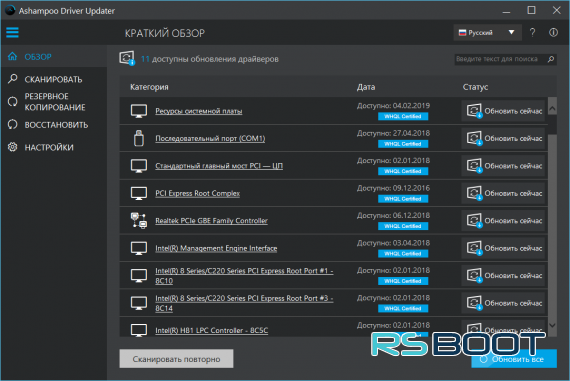Click the serial port COM1 device icon
This screenshot has width=570, height=381.
139,138
